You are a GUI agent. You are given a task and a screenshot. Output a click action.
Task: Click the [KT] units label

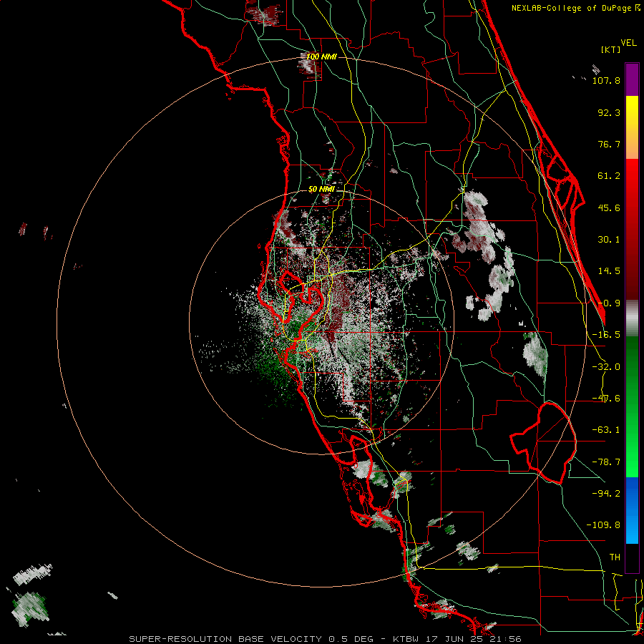(611, 49)
